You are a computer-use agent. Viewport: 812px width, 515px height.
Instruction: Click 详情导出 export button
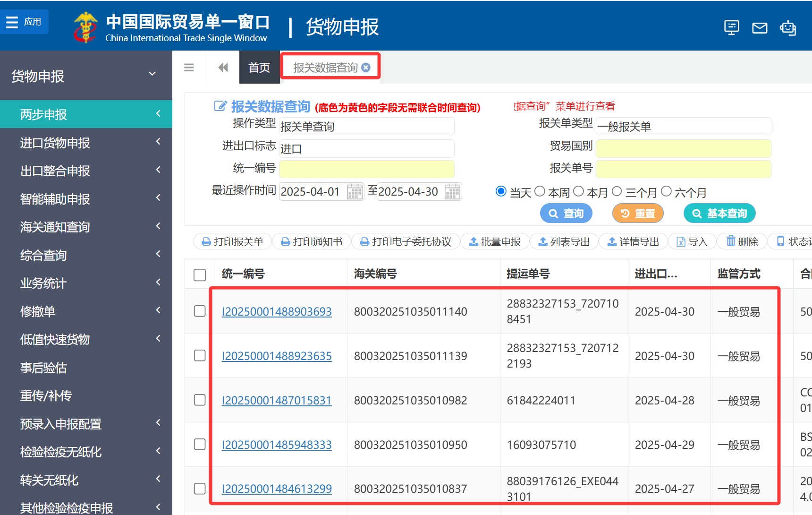tap(633, 241)
